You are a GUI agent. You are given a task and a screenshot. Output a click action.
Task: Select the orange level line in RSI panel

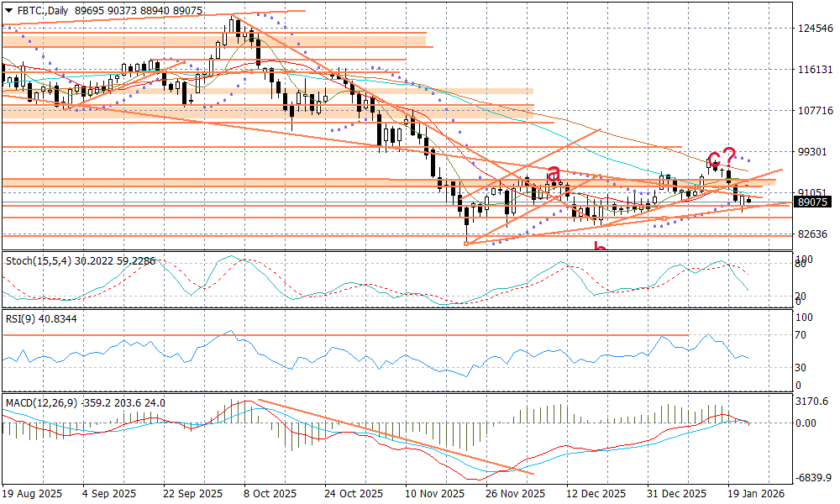(x=336, y=335)
